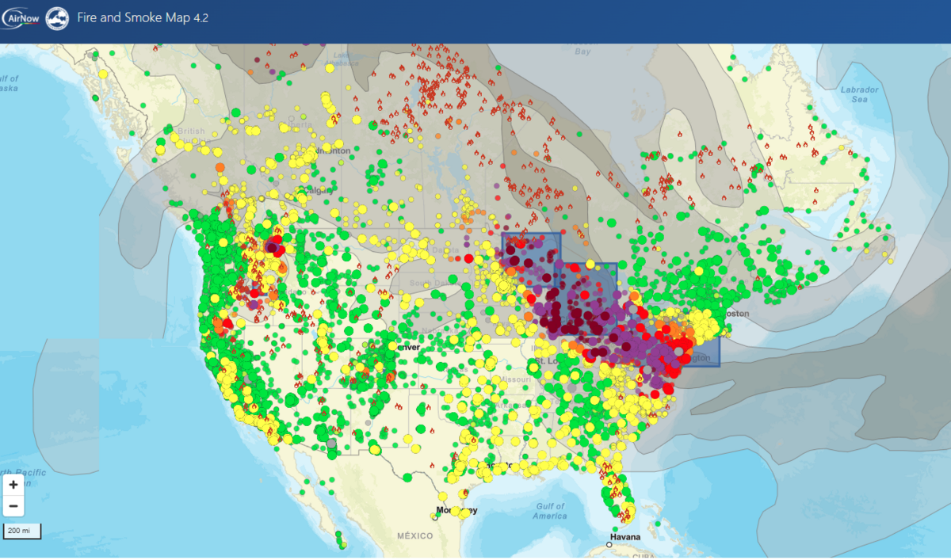Viewport: 951px width, 560px height.
Task: Click the Gulf of America label
Action: point(549,511)
